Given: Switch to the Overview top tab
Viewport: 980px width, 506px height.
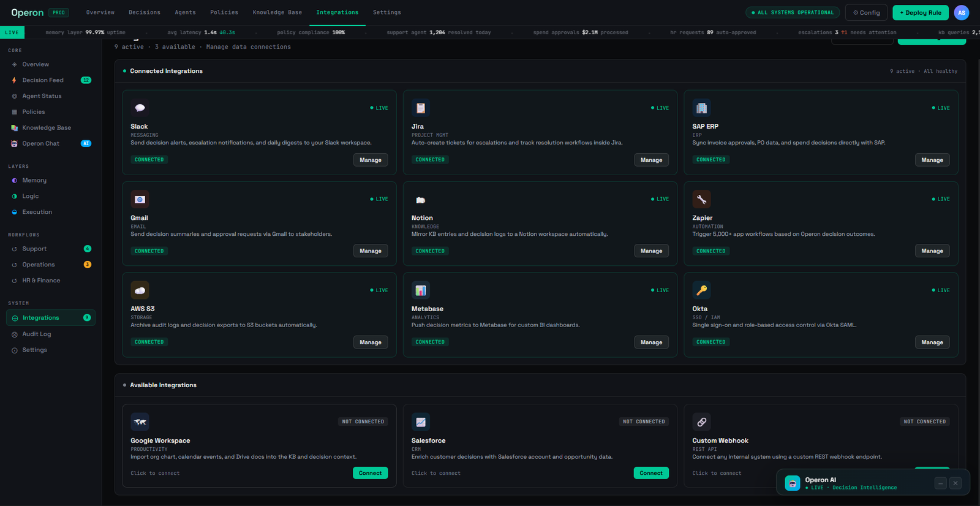Looking at the screenshot, I should [x=100, y=12].
